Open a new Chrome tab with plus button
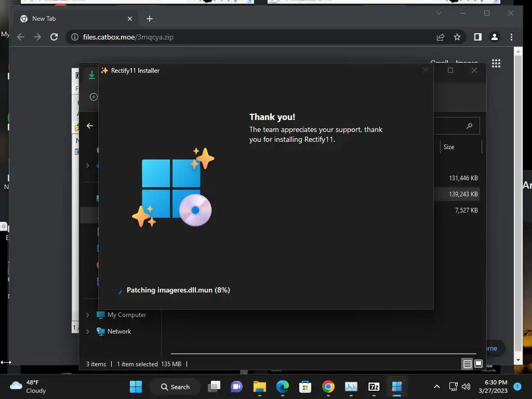The height and width of the screenshot is (399, 532). click(x=149, y=19)
